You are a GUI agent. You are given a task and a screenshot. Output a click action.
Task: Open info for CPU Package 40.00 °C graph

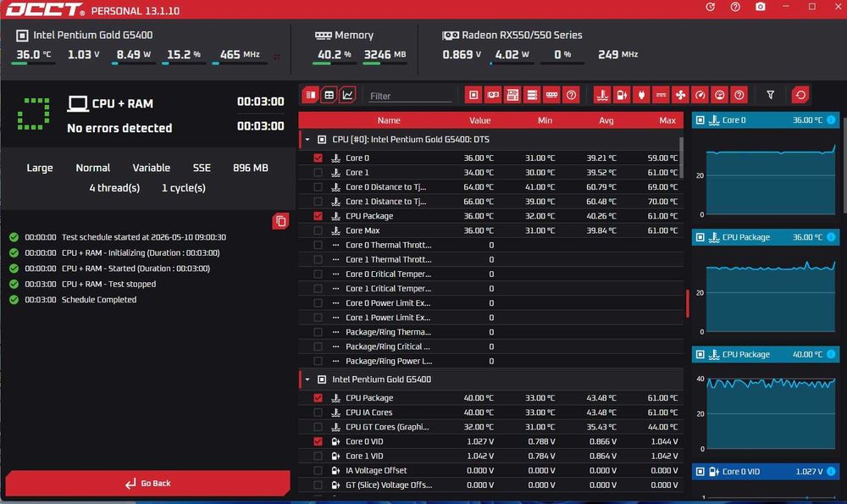pos(831,354)
